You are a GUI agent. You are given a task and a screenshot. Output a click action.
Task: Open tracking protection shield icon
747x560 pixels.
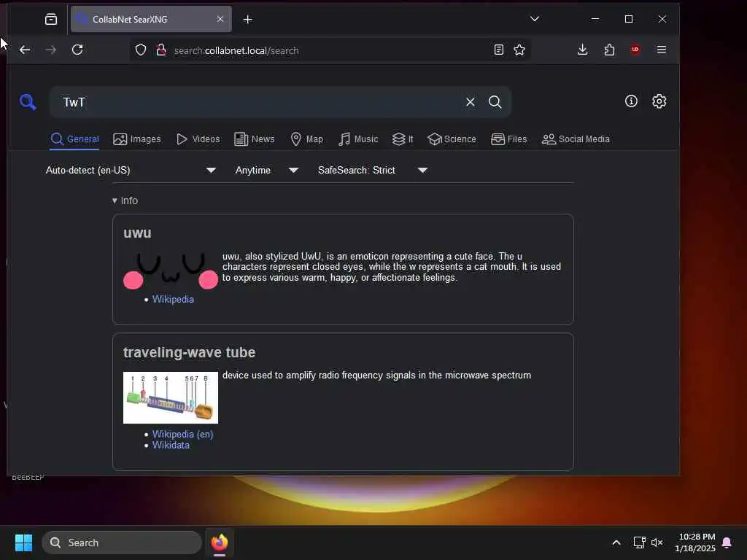coord(141,50)
